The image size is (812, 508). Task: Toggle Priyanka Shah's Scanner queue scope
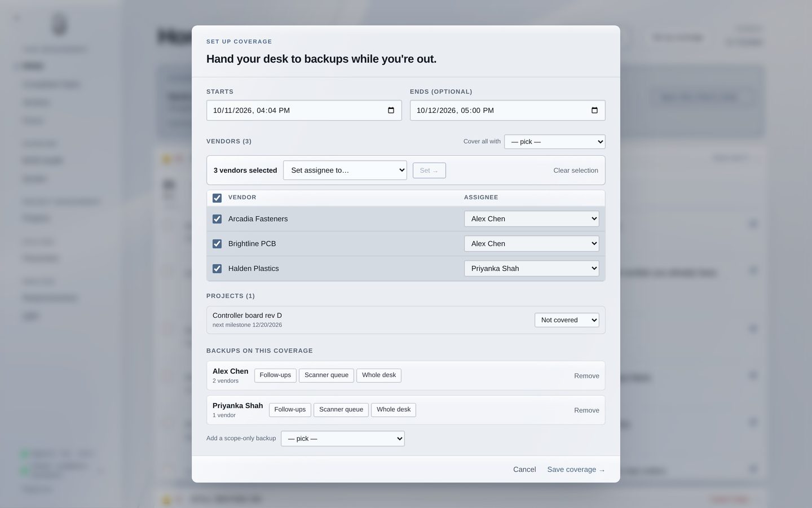(341, 410)
